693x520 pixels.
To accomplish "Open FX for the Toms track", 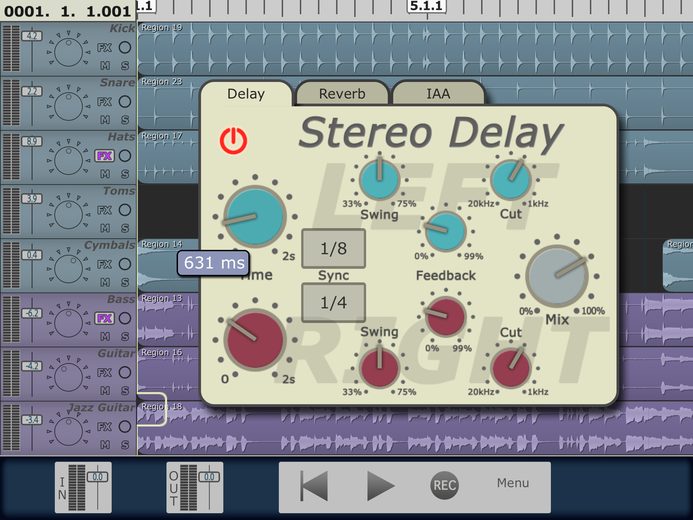I will (x=104, y=210).
